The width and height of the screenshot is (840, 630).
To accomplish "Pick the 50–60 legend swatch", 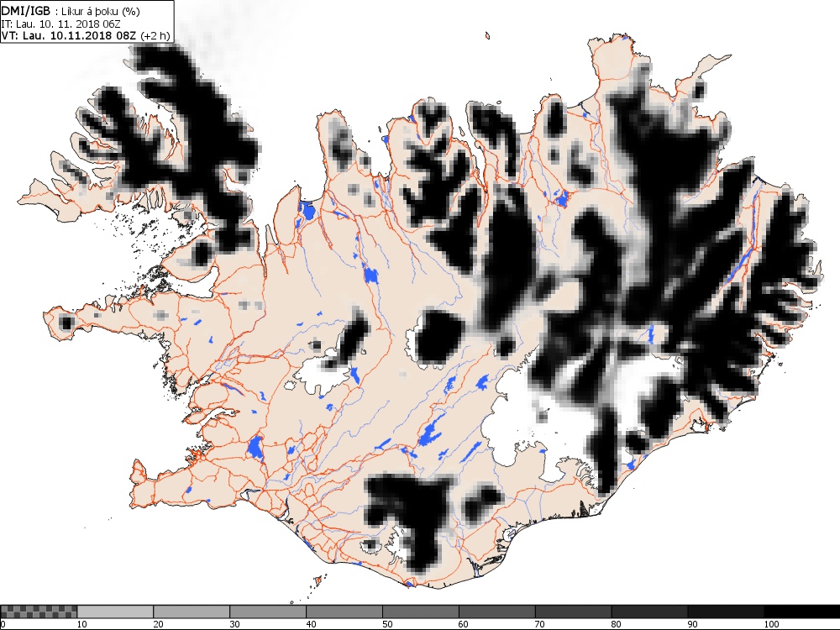I will click(421, 612).
